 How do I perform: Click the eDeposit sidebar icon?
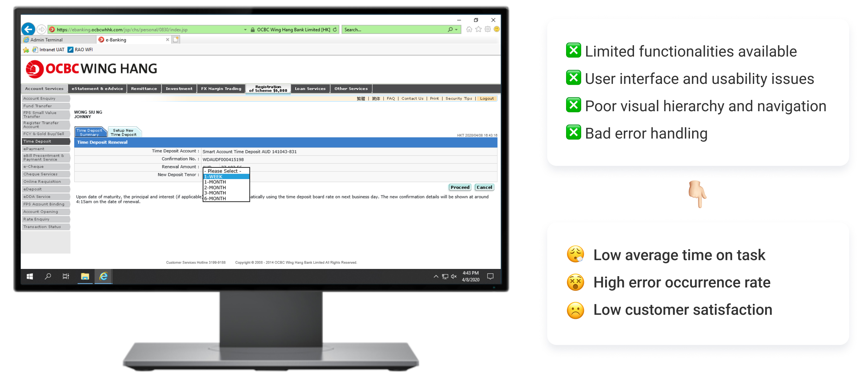tap(45, 188)
